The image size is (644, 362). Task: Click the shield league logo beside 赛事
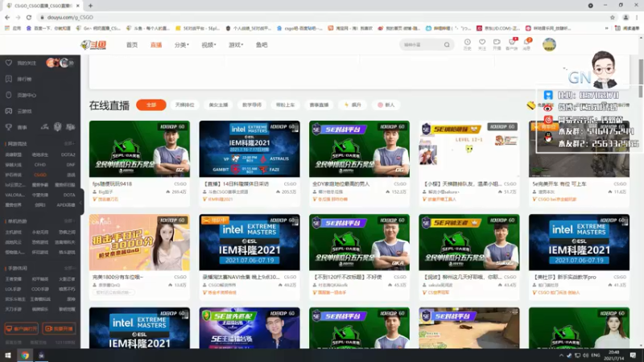pyautogui.click(x=57, y=127)
